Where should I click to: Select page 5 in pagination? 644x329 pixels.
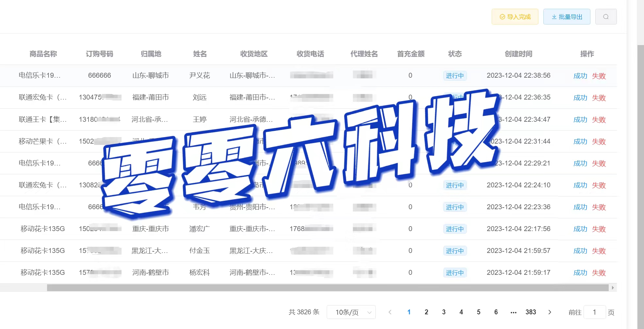479,312
